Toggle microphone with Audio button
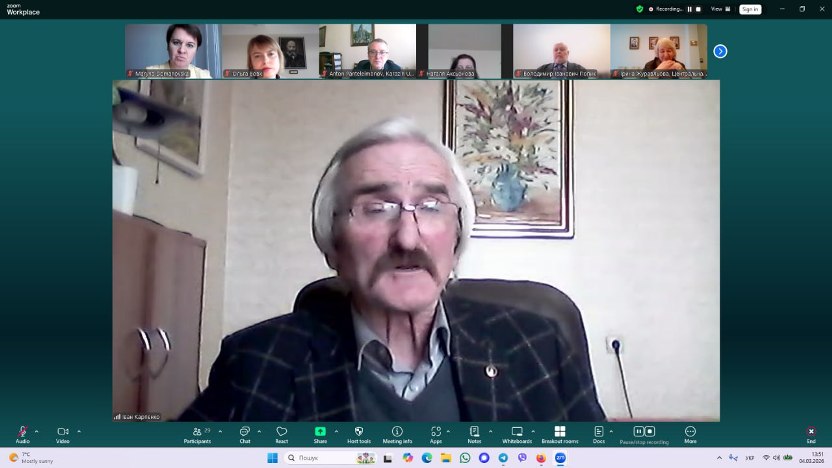Screen dimensions: 832x468 (x=22, y=432)
